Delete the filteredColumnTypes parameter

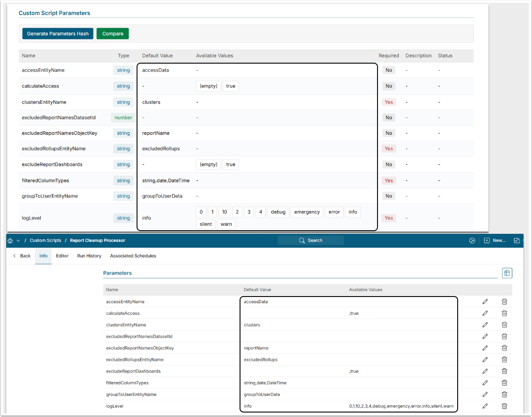coord(504,383)
